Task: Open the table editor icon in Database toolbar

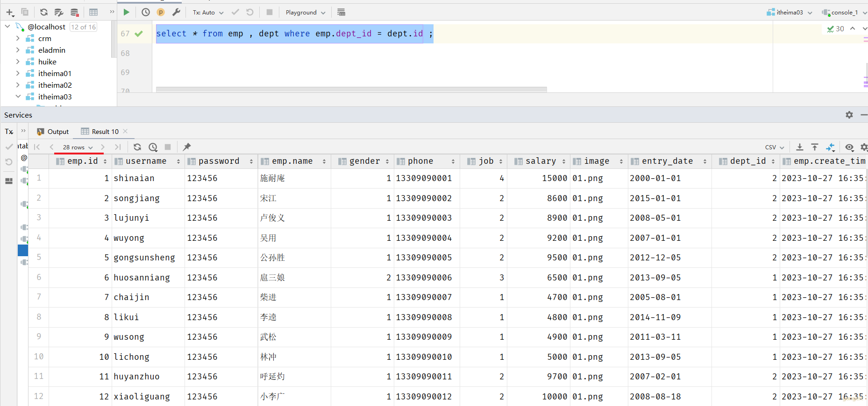Action: [x=93, y=12]
